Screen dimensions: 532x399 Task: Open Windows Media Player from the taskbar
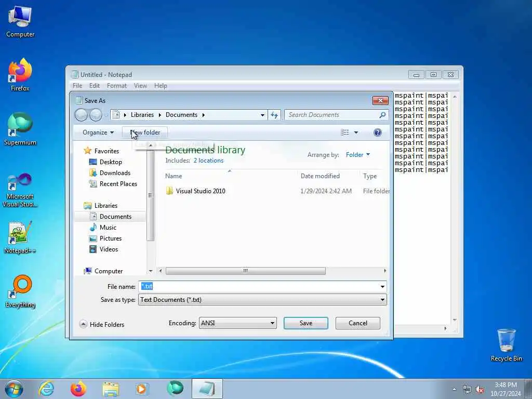coord(142,389)
